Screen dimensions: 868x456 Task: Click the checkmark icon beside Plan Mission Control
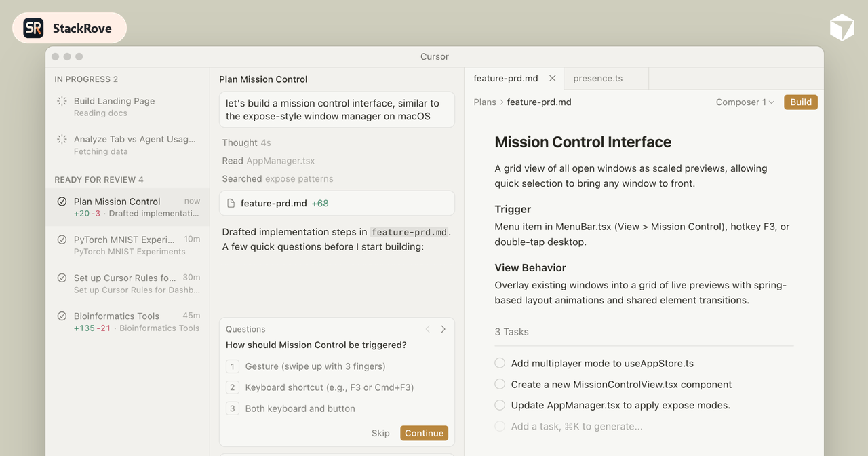[61, 202]
